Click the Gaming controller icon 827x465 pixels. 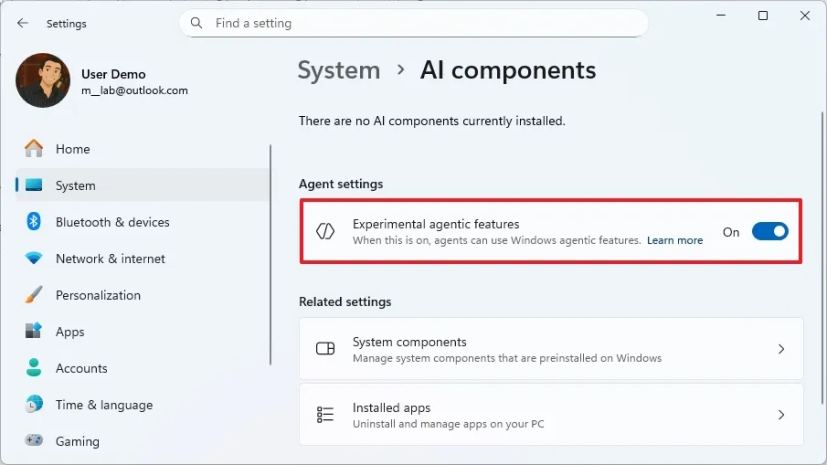[x=34, y=441]
